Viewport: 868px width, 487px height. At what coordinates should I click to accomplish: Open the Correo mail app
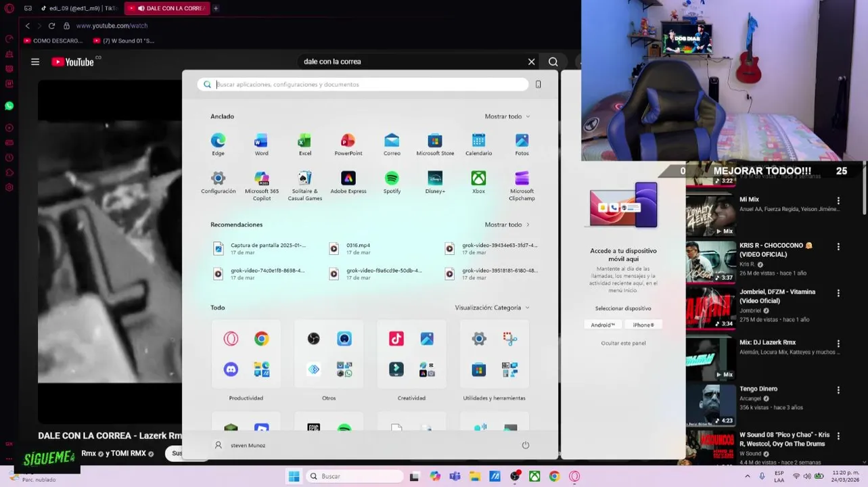click(x=392, y=144)
